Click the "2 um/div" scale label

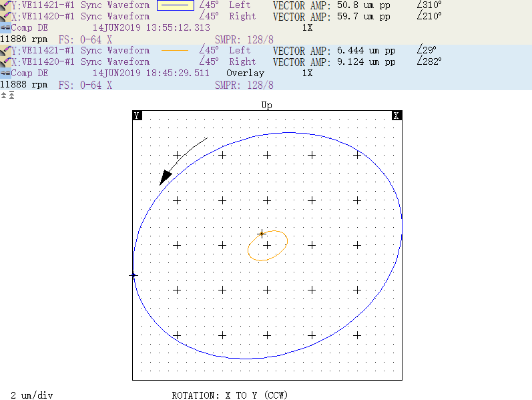[x=32, y=395]
